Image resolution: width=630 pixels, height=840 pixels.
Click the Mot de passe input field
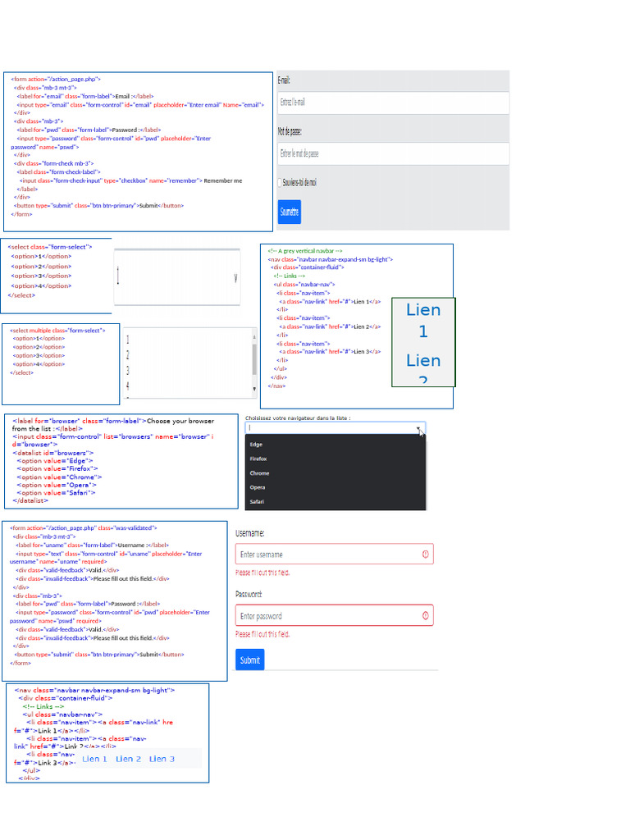click(x=393, y=153)
